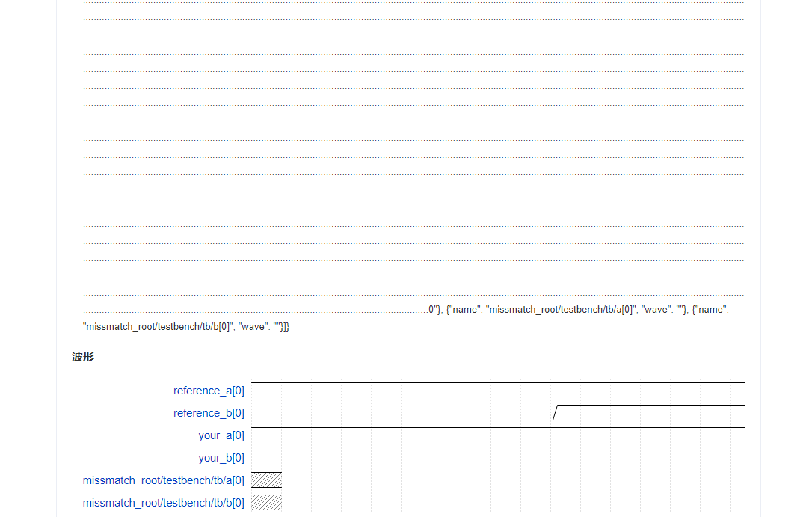
Task: Select the reference_b[0] signal label
Action: point(209,412)
